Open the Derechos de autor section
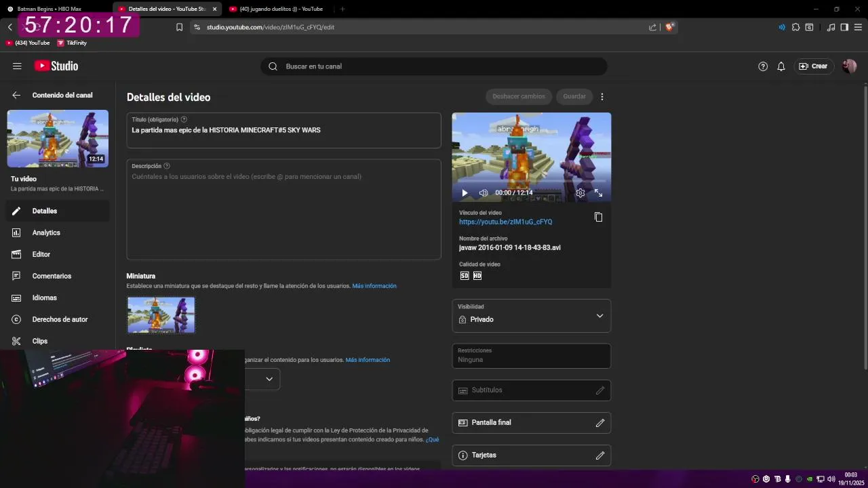 (58, 319)
